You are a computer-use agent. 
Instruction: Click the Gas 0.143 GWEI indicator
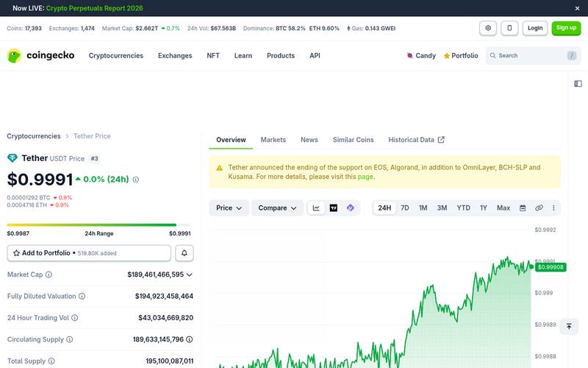coord(371,29)
